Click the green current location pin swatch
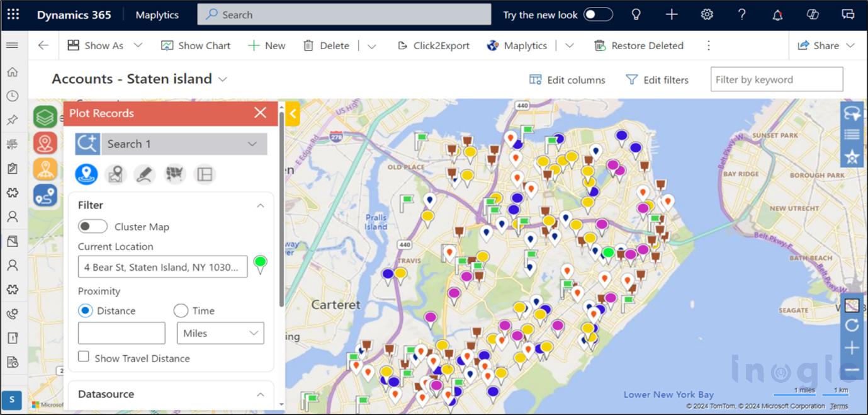 tap(260, 264)
